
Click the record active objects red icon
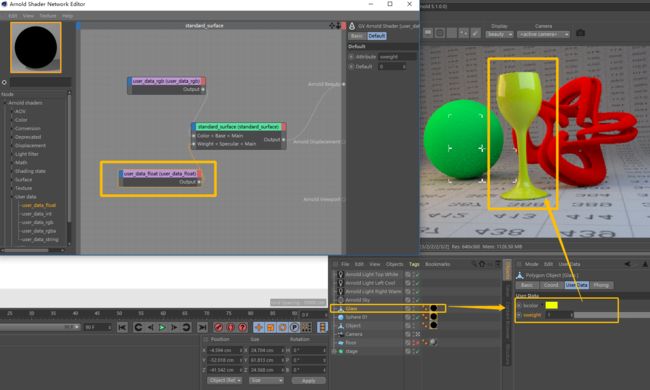[x=218, y=327]
